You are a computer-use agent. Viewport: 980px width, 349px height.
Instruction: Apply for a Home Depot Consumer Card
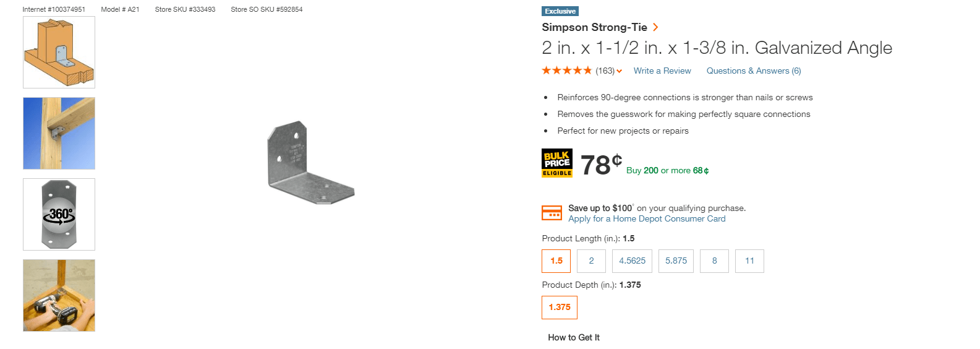point(647,219)
